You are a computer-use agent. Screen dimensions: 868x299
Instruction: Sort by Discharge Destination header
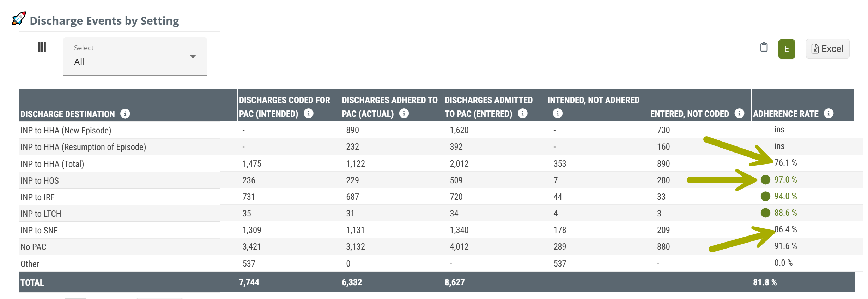coord(68,114)
